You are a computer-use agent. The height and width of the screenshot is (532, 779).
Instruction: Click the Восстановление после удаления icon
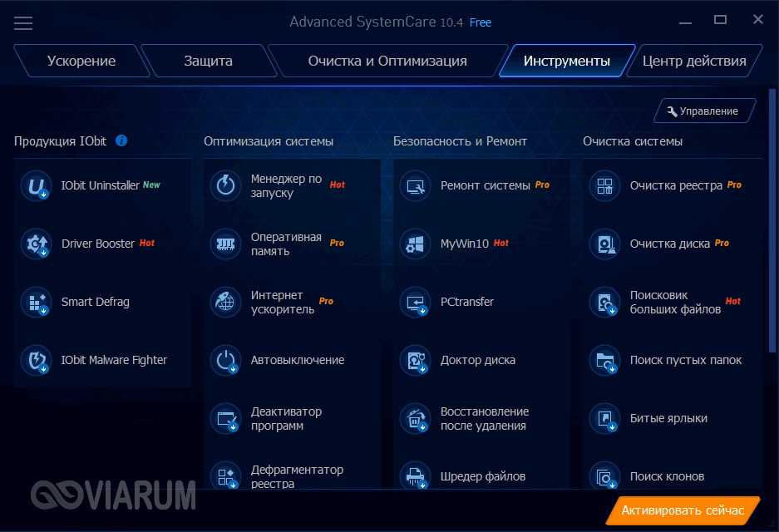click(x=416, y=419)
